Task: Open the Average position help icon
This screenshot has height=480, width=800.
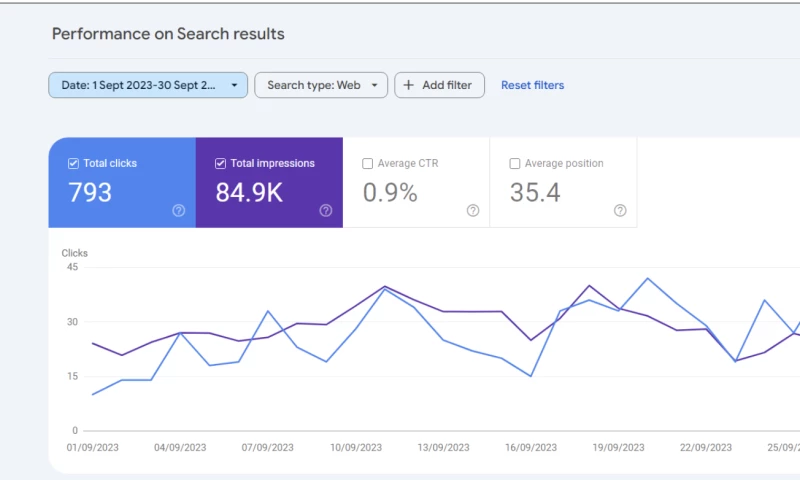Action: 620,210
